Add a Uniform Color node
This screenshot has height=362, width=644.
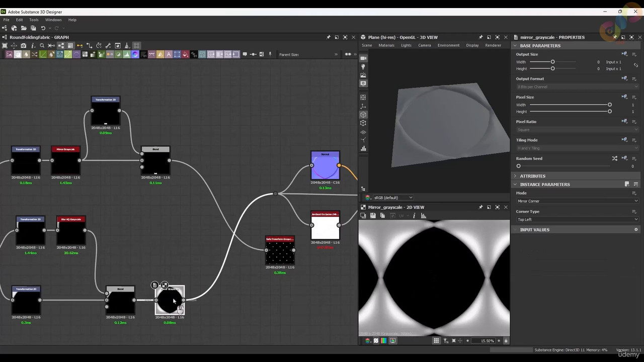pos(185,54)
